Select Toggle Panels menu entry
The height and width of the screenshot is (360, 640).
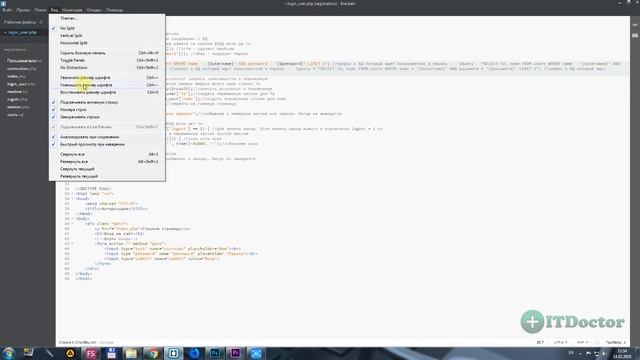107,60
